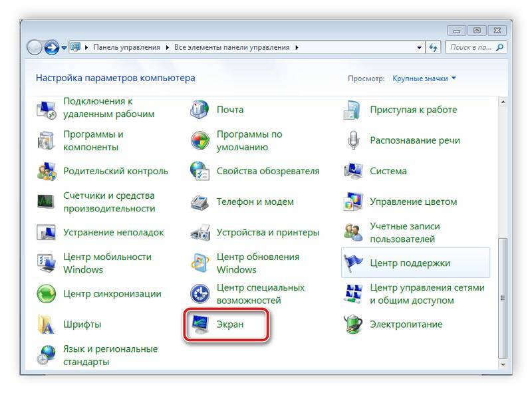The image size is (532, 395).
Task: Click the Центр мобильности Windows icon
Action: coord(46,263)
